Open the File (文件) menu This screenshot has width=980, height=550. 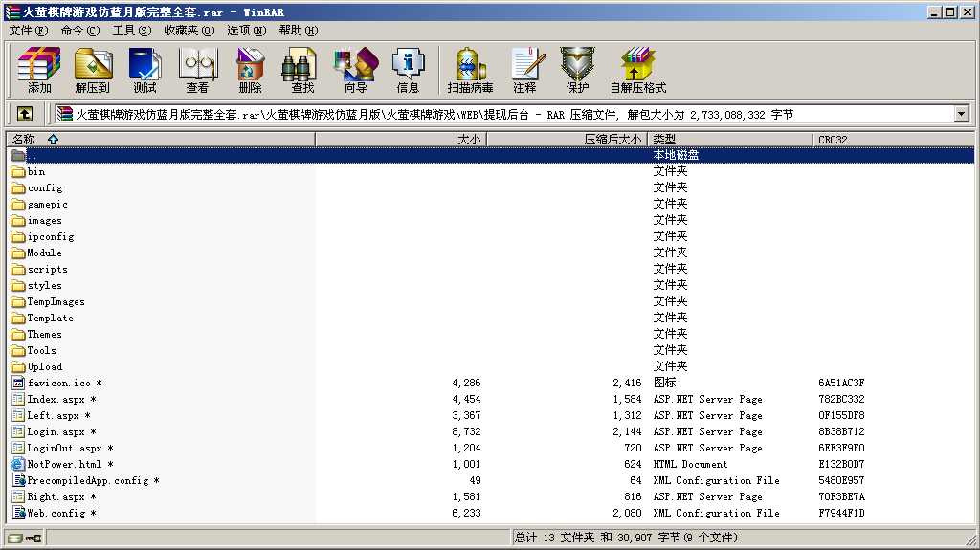coord(28,31)
